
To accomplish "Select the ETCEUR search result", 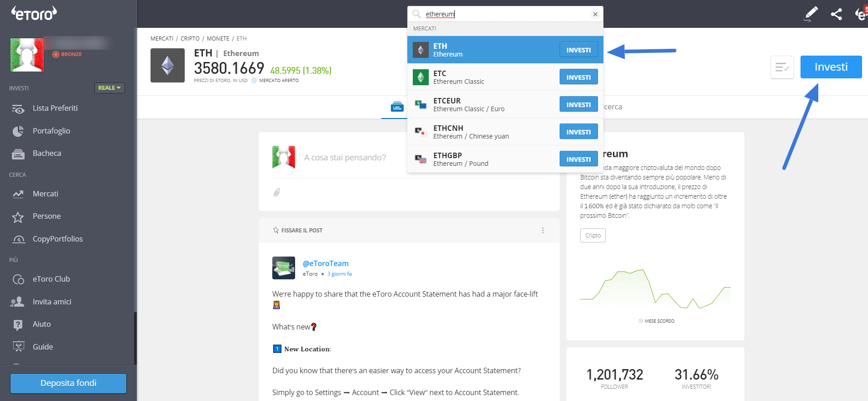I will click(505, 105).
